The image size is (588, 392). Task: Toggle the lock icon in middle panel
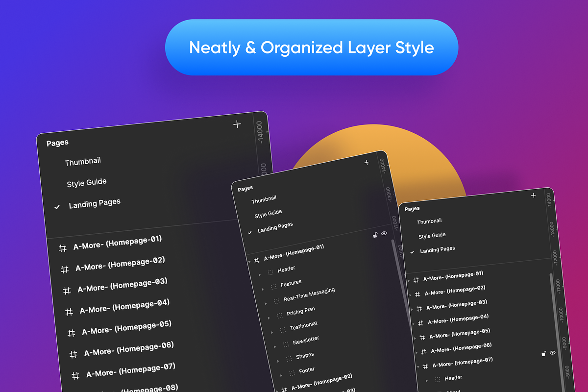click(375, 235)
